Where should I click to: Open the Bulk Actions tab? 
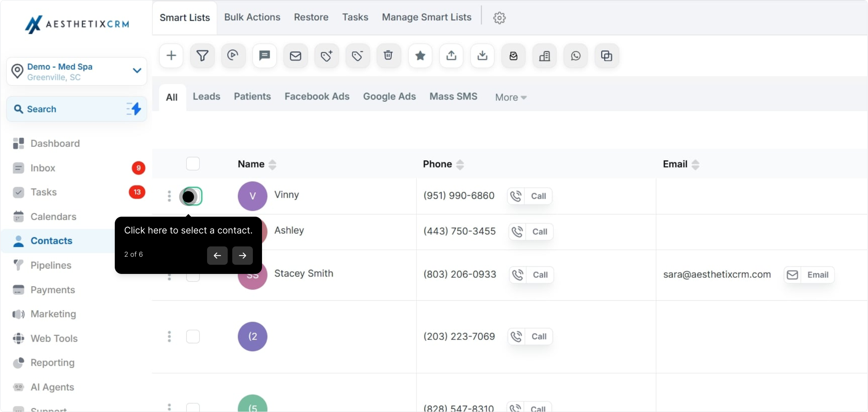(252, 17)
